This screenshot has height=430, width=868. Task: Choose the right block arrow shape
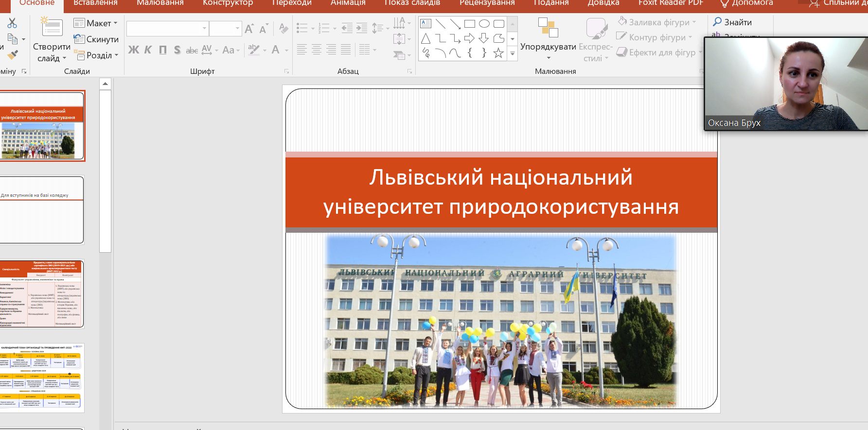(469, 38)
